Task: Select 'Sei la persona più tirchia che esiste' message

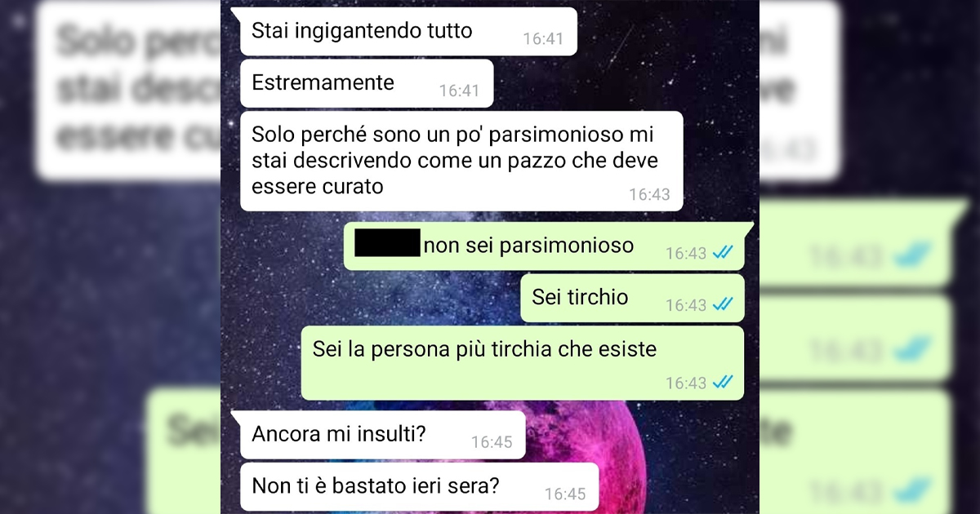Action: tap(523, 363)
